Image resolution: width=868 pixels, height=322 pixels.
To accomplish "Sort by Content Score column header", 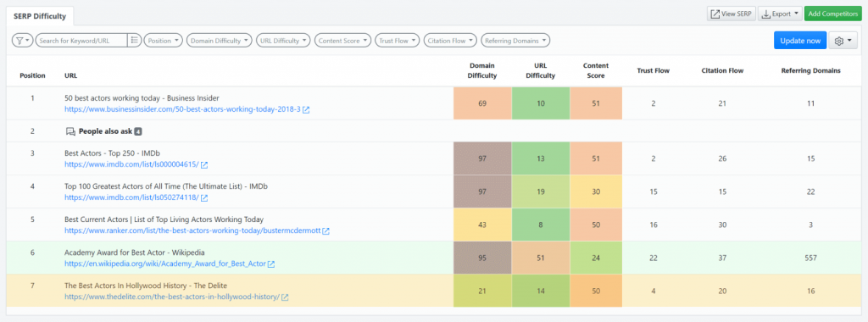I will point(596,70).
